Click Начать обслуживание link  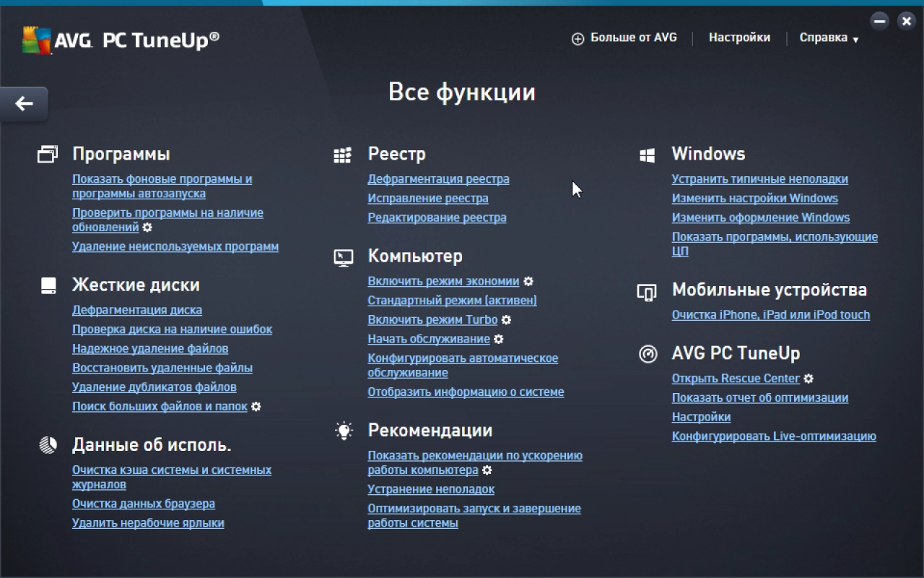point(429,340)
